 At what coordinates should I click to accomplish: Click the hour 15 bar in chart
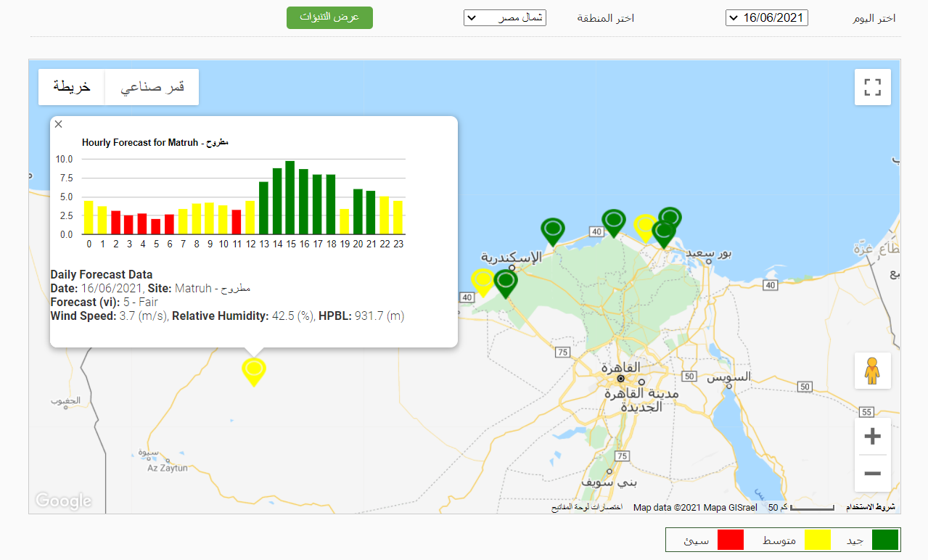[x=290, y=197]
